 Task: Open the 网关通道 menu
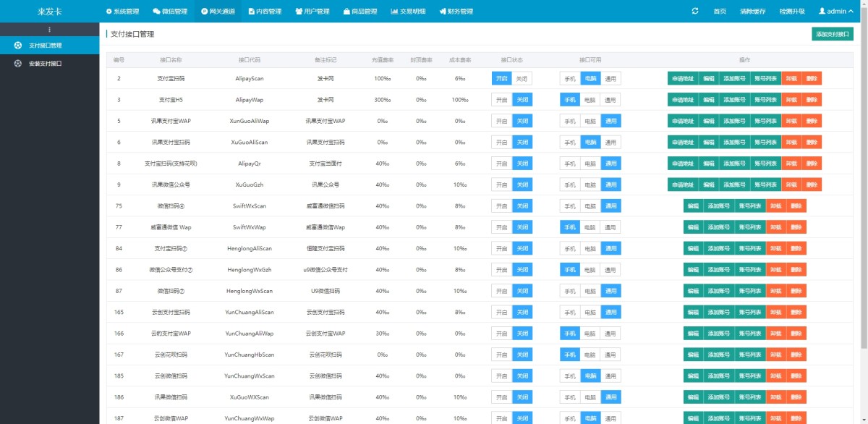tap(218, 12)
